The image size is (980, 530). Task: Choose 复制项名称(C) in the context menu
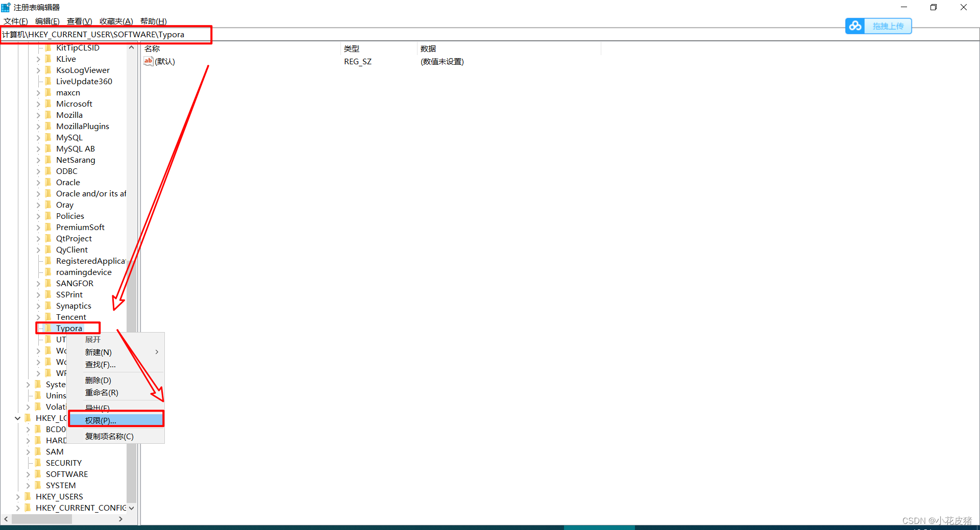click(x=116, y=436)
